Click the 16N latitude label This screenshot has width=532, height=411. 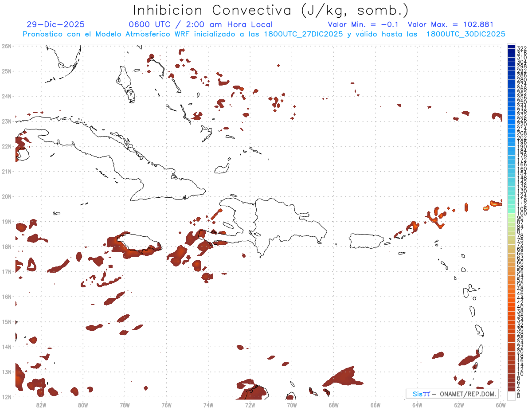7,296
